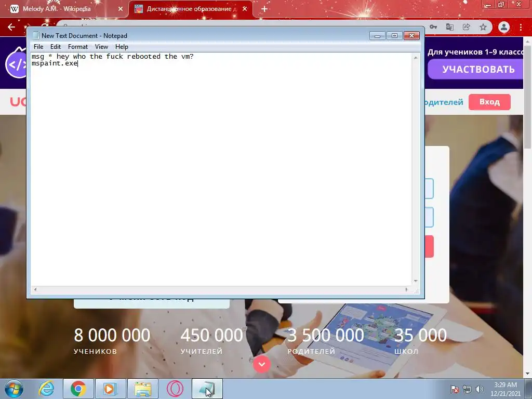Screen dimensions: 532x399
Task: Click Chrome's back arrow button
Action: [11, 27]
